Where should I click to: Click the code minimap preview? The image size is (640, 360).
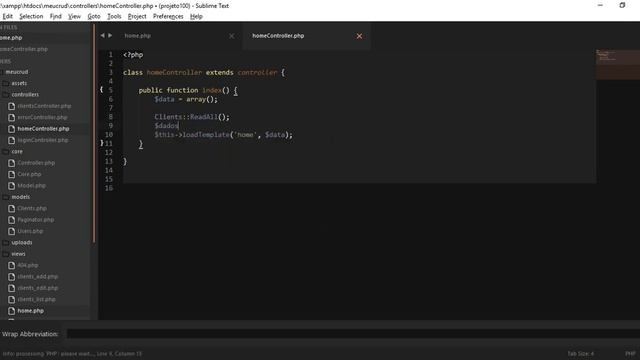(x=618, y=64)
